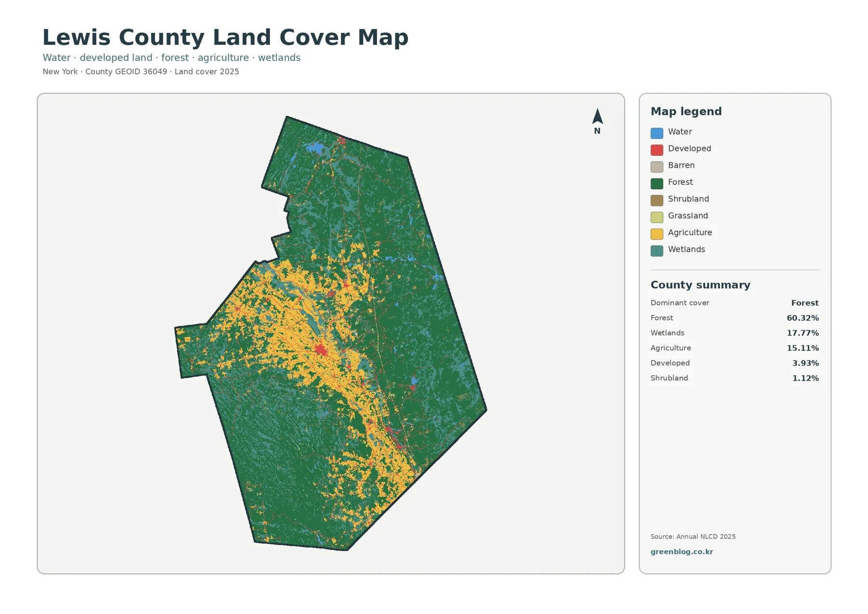The image size is (868, 614).
Task: Click the 60.32% forest value
Action: point(803,318)
